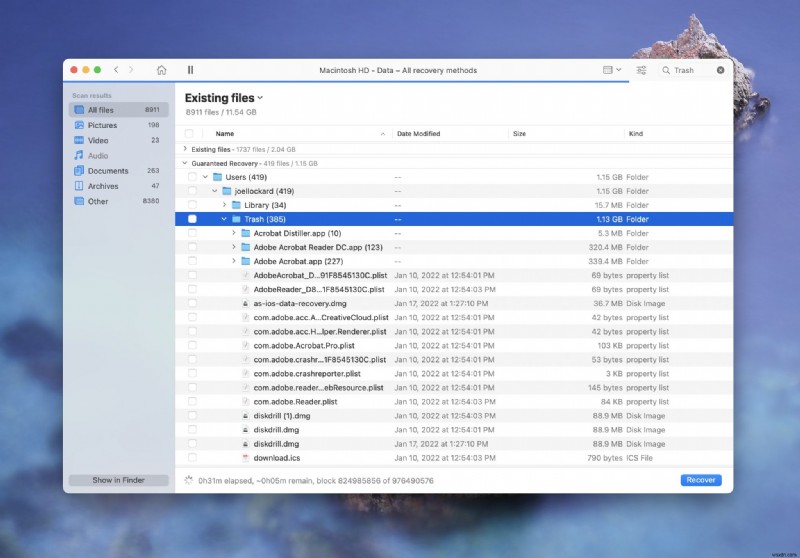The image size is (800, 558).
Task: Collapse the Users (419) folder
Action: click(x=205, y=177)
